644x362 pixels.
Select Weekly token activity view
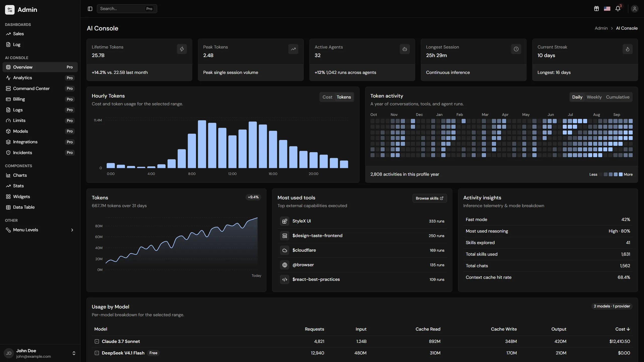coord(594,97)
